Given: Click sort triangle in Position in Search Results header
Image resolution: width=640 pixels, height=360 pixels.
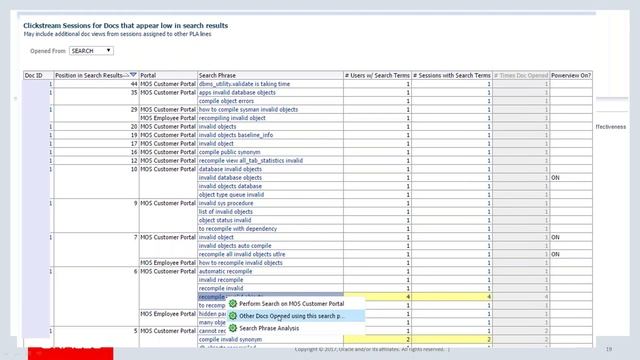Looking at the screenshot, I should click(133, 75).
